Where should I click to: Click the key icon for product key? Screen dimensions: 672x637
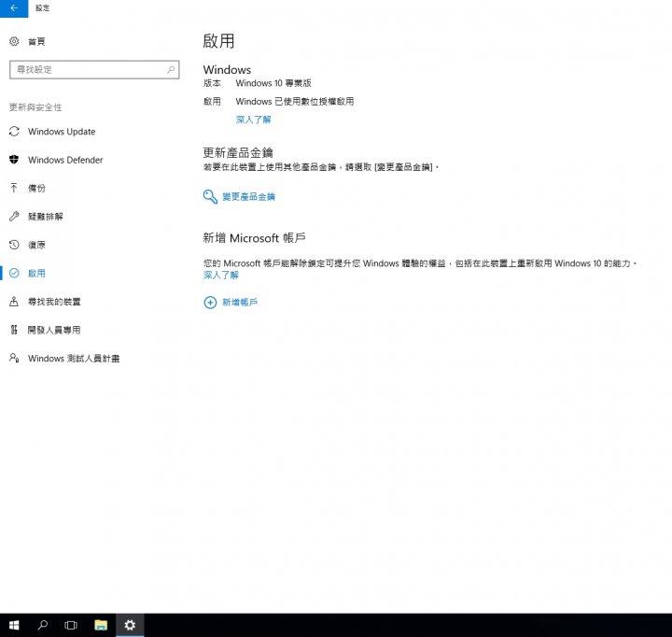(210, 196)
